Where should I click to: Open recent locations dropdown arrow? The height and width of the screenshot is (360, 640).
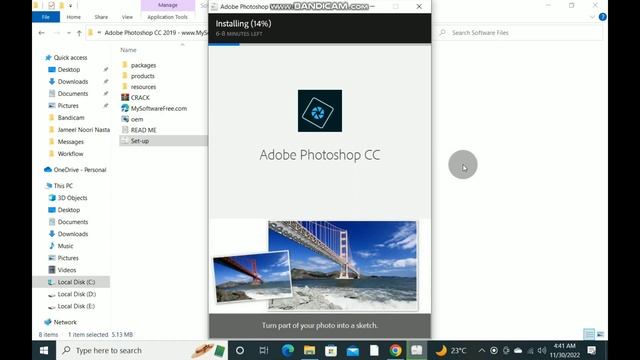69,33
